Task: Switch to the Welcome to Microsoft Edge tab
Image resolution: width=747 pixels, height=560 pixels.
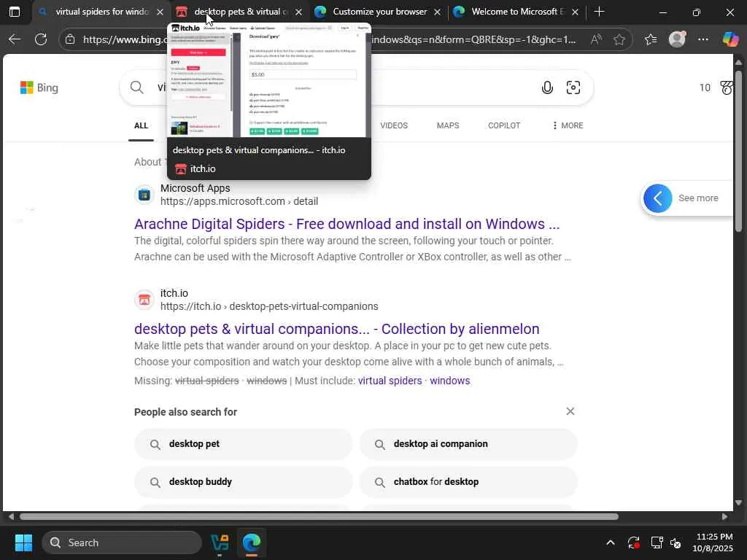Action: click(516, 12)
